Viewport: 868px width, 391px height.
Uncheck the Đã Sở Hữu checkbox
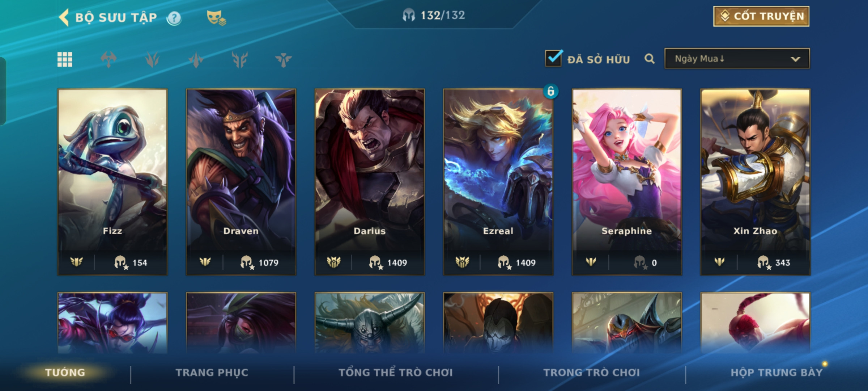coord(554,58)
